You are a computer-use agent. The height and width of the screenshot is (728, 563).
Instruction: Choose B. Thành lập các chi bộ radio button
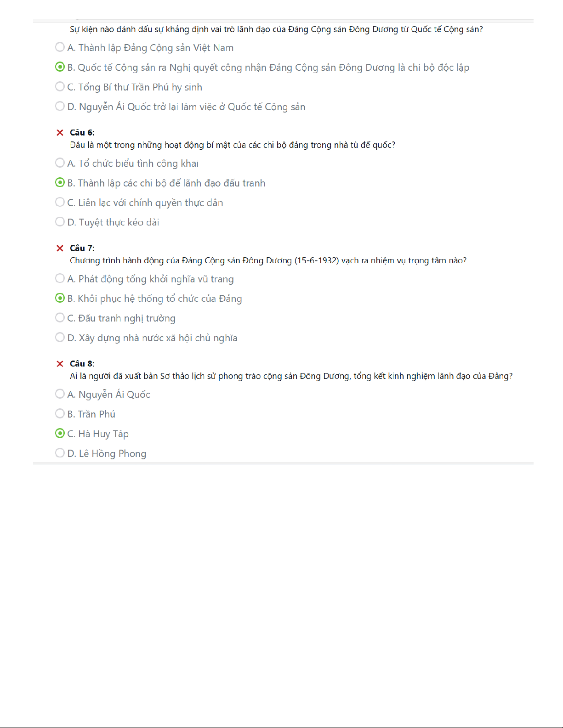coord(60,183)
